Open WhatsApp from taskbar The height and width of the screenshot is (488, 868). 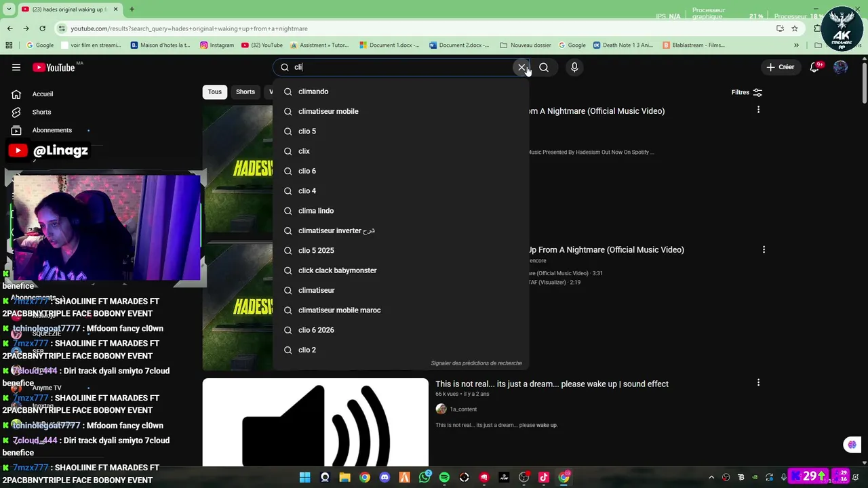click(x=425, y=477)
